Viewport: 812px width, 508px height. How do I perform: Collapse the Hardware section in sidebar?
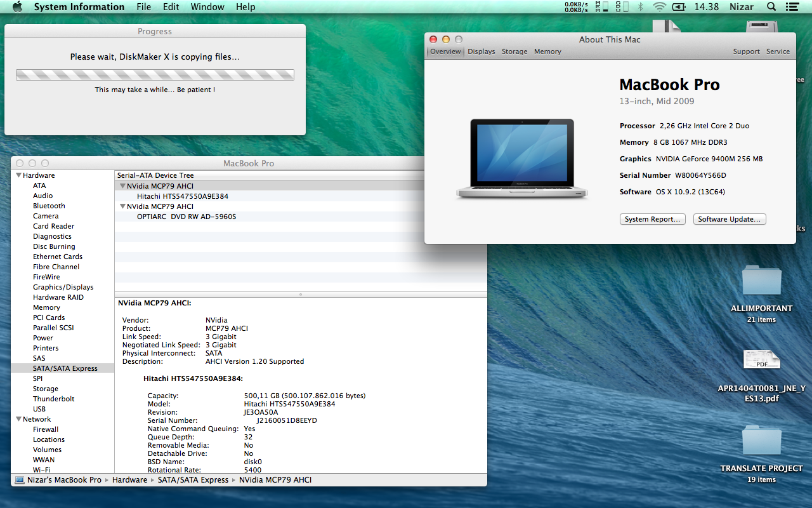(19, 175)
